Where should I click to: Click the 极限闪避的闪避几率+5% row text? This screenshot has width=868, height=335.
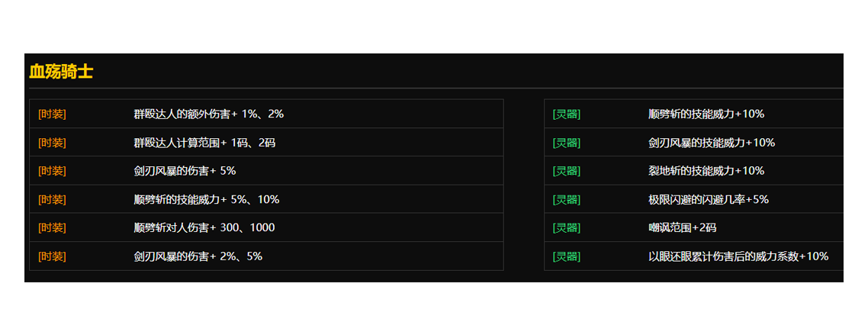[x=708, y=200]
